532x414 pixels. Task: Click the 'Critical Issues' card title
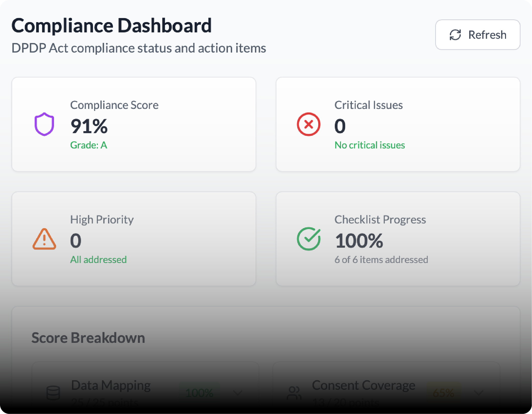point(368,105)
